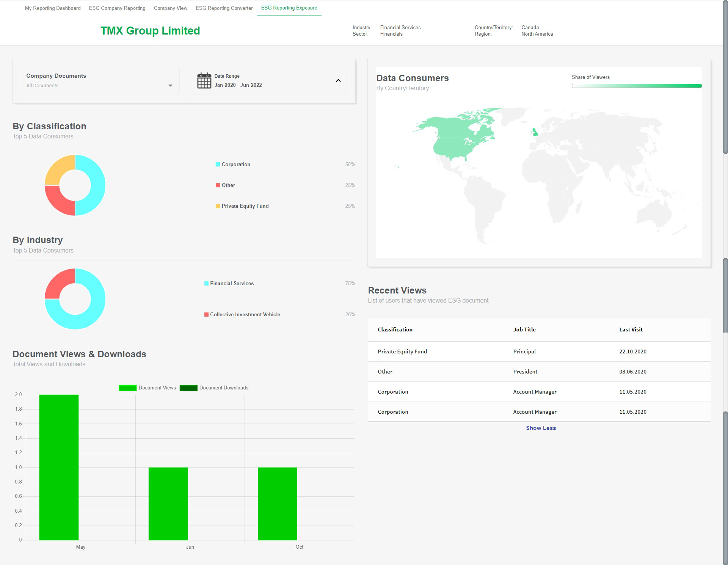Click the Share of Viewers gradient bar
The image size is (728, 565).
coord(637,86)
